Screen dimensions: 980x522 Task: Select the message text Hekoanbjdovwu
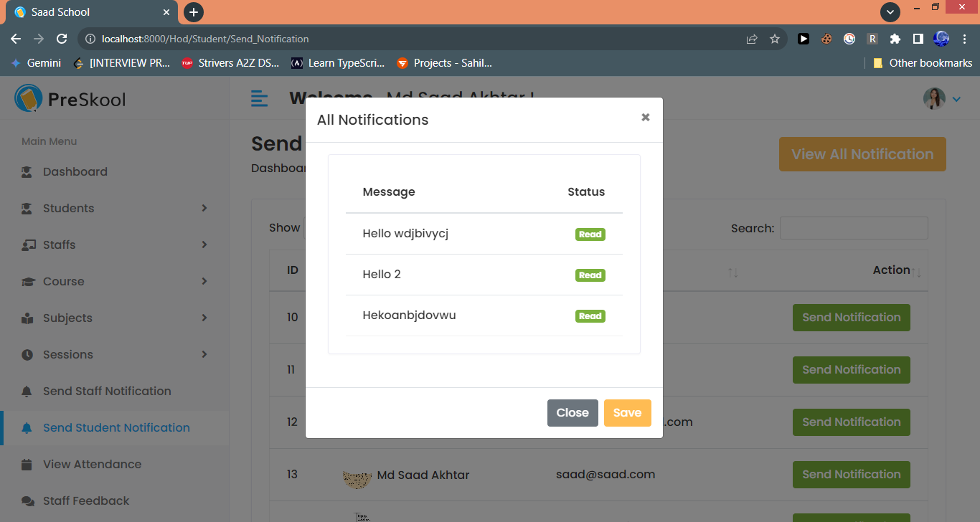[409, 315]
